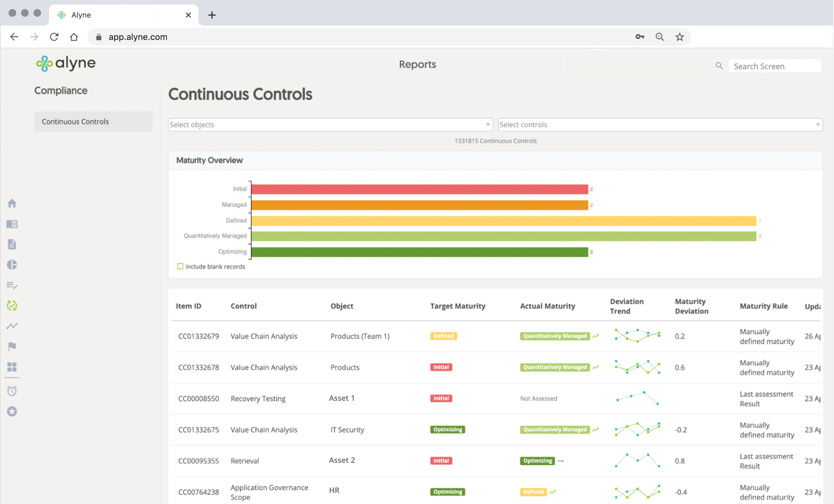The height and width of the screenshot is (504, 834).
Task: Open the trend line analytics sidebar icon
Action: point(12,326)
